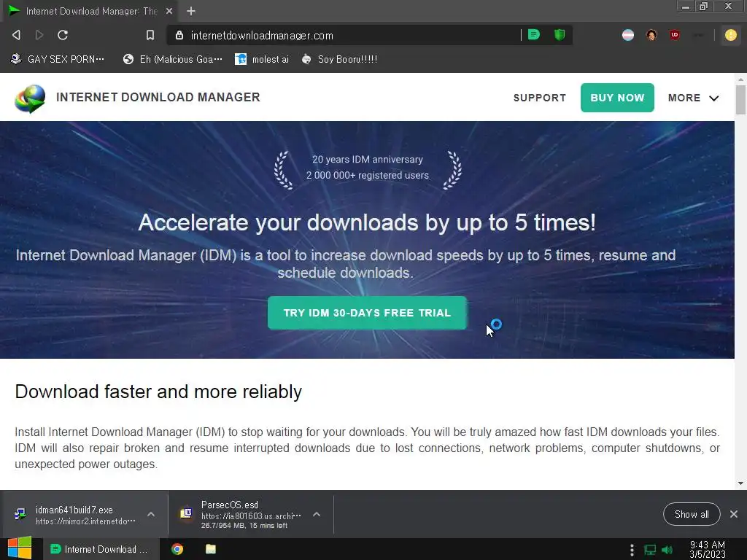Show hidden tray icons via the three dots
Image resolution: width=747 pixels, height=560 pixels.
(632, 550)
